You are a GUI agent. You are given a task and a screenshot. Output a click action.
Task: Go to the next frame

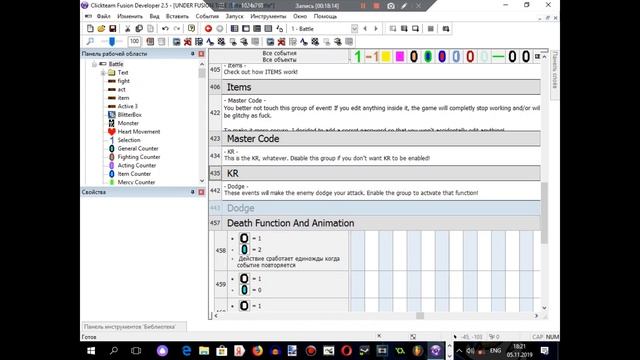click(376, 29)
